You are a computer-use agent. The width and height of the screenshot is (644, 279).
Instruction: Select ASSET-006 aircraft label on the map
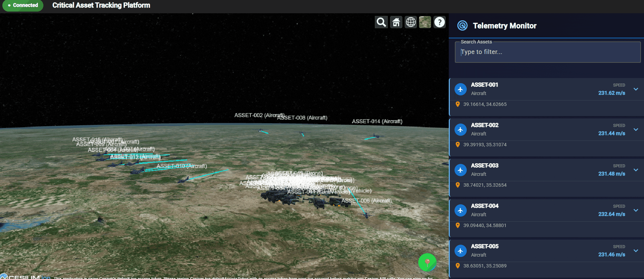(366, 201)
